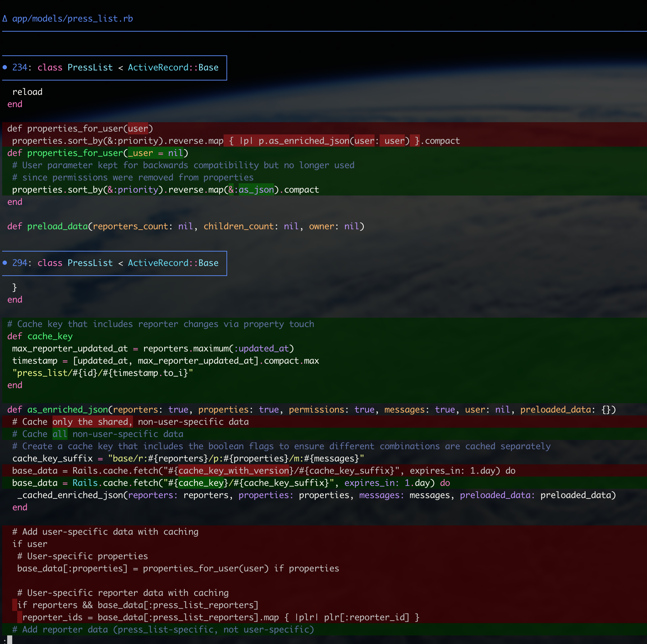Click the delta symbol before the file path
The width and height of the screenshot is (647, 644).
[5, 19]
